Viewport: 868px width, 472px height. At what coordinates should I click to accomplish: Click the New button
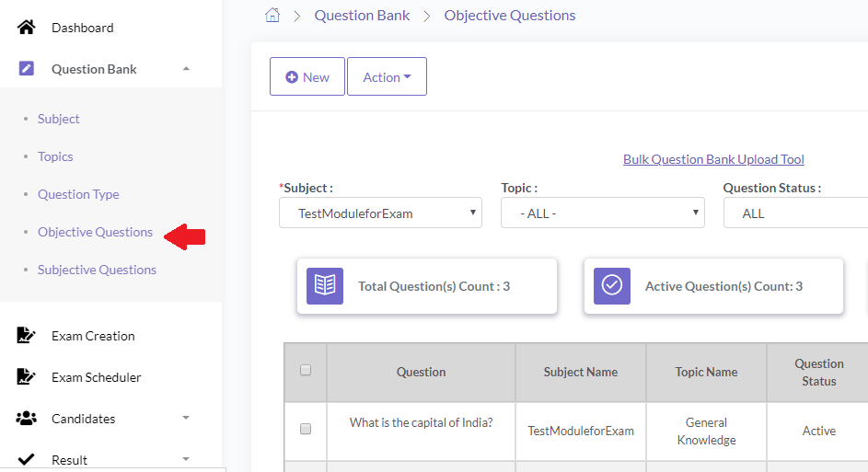point(307,76)
